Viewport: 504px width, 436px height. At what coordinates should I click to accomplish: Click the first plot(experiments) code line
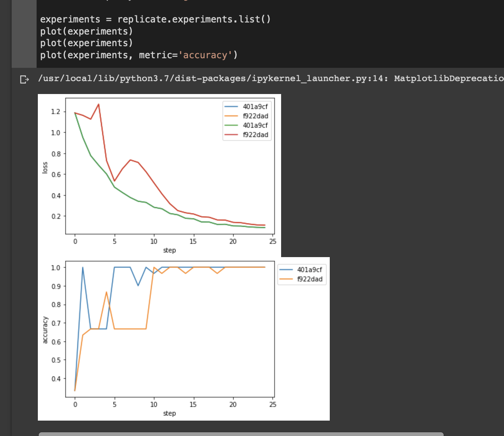(x=86, y=31)
